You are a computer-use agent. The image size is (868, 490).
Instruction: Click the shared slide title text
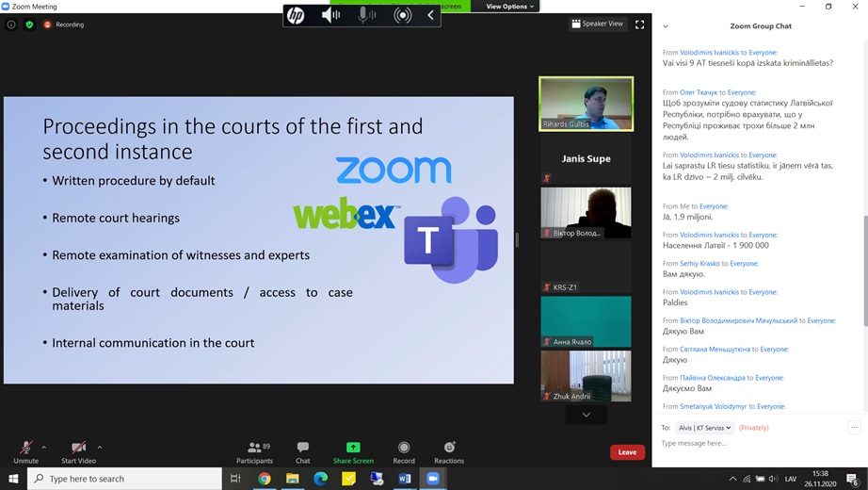pyautogui.click(x=233, y=139)
